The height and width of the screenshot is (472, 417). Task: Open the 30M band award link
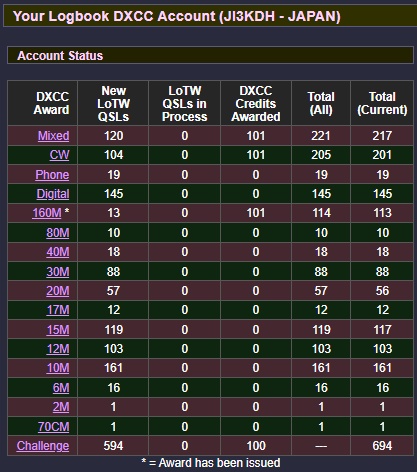click(58, 272)
